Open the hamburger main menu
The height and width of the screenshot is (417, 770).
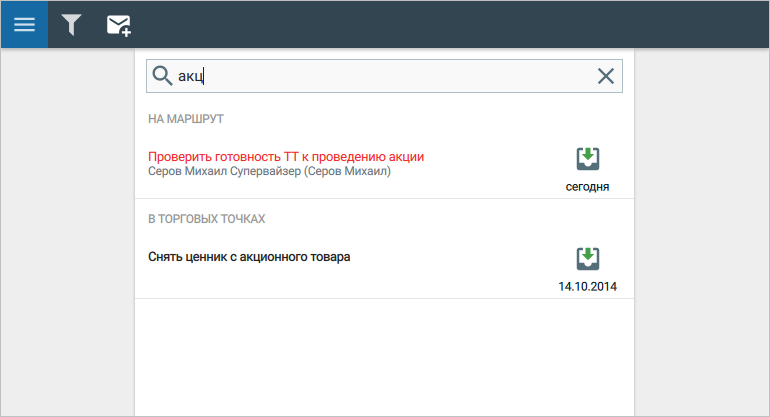(x=24, y=24)
